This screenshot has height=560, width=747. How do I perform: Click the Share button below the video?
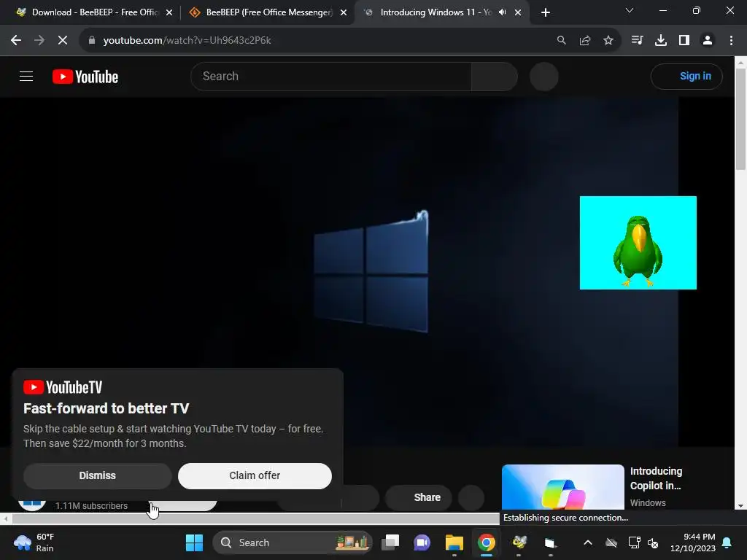[x=419, y=497]
